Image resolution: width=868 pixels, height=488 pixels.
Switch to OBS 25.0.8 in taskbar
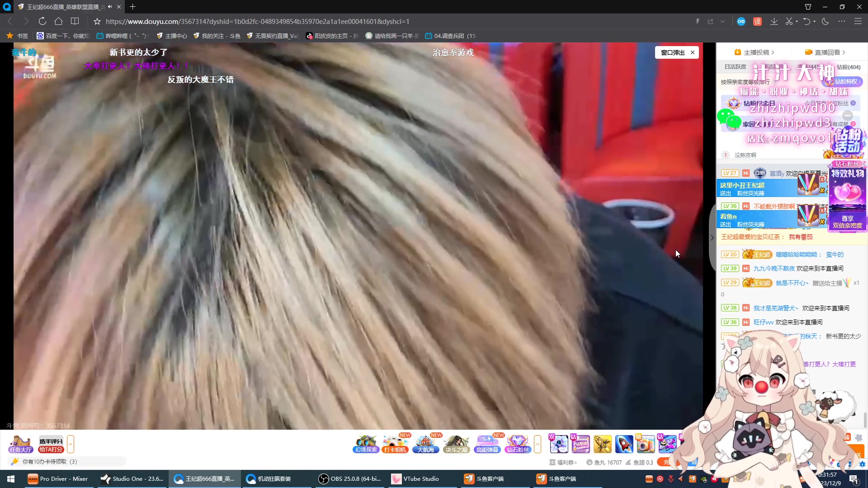tap(350, 479)
